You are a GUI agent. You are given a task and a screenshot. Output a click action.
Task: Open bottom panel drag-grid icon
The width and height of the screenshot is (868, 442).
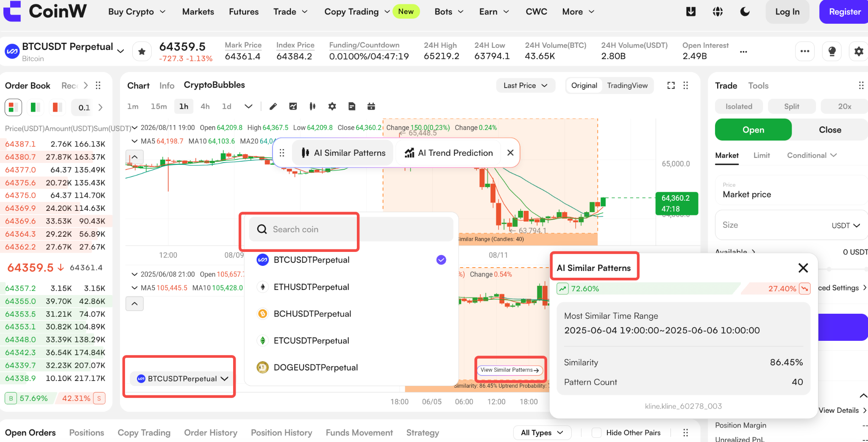click(x=686, y=433)
